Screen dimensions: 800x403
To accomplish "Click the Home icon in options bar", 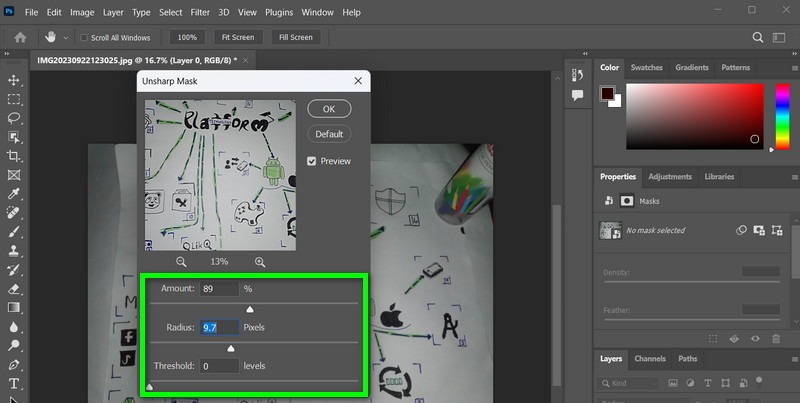I will coord(20,37).
